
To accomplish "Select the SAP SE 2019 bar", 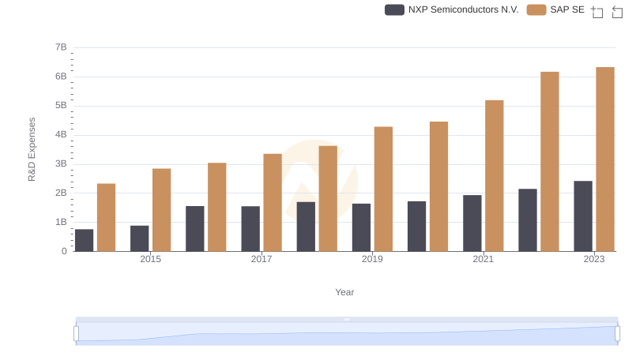I will click(x=383, y=190).
